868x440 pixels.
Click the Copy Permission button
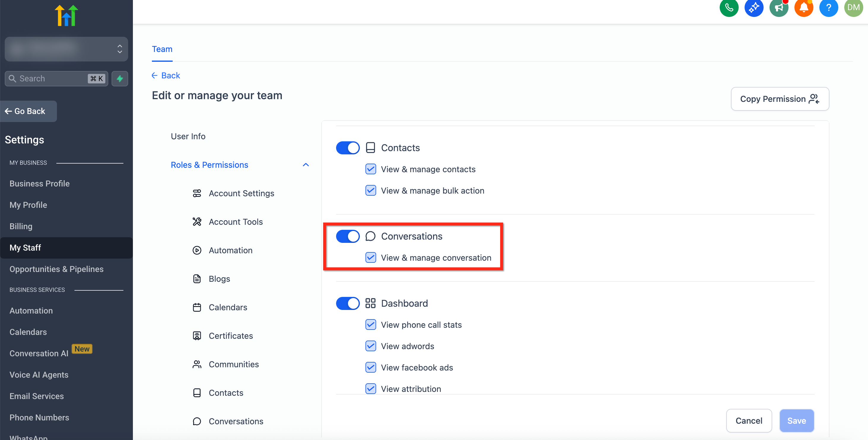point(779,99)
